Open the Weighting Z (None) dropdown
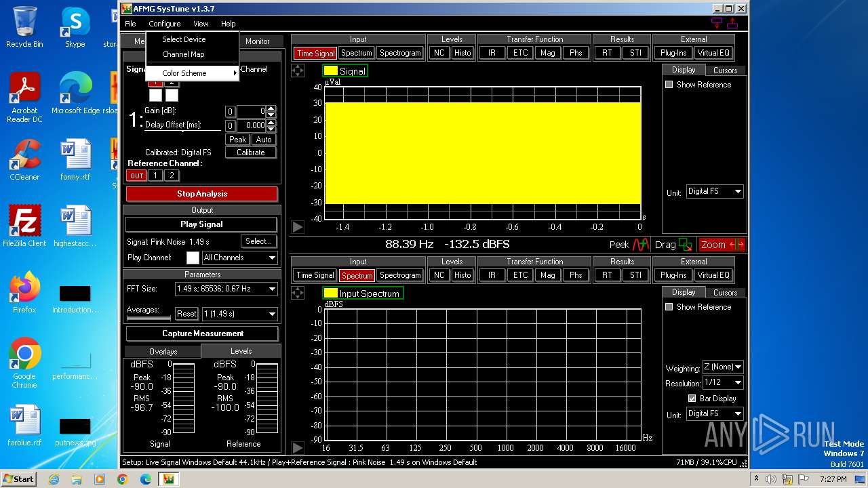This screenshot has width=868, height=488. 723,367
